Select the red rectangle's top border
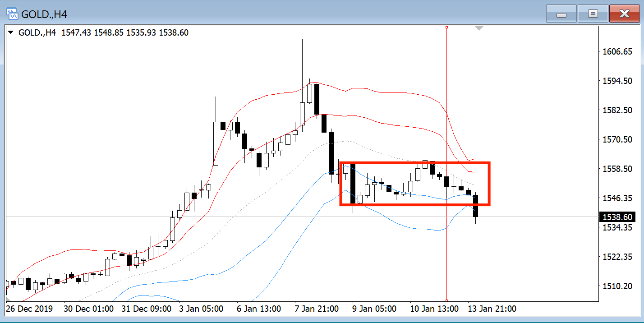 tap(414, 162)
